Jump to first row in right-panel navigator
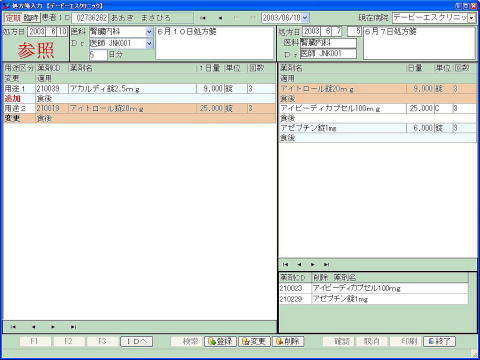 click(x=285, y=264)
